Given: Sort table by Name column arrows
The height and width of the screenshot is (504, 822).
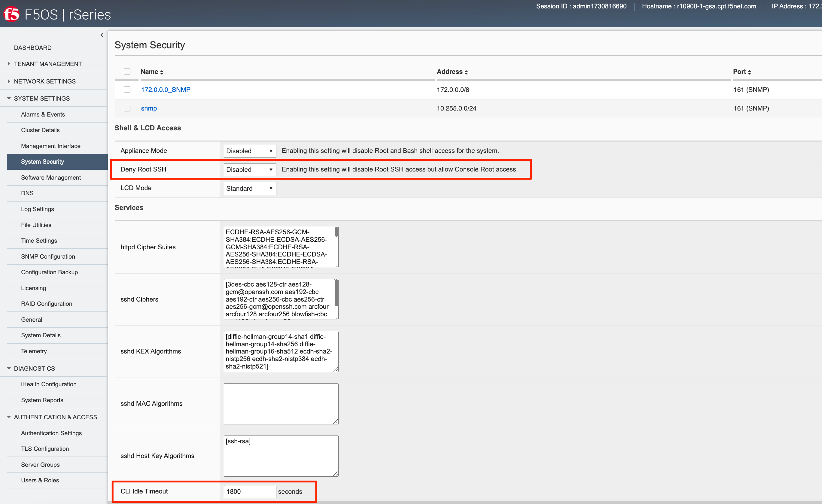Looking at the screenshot, I should click(161, 72).
